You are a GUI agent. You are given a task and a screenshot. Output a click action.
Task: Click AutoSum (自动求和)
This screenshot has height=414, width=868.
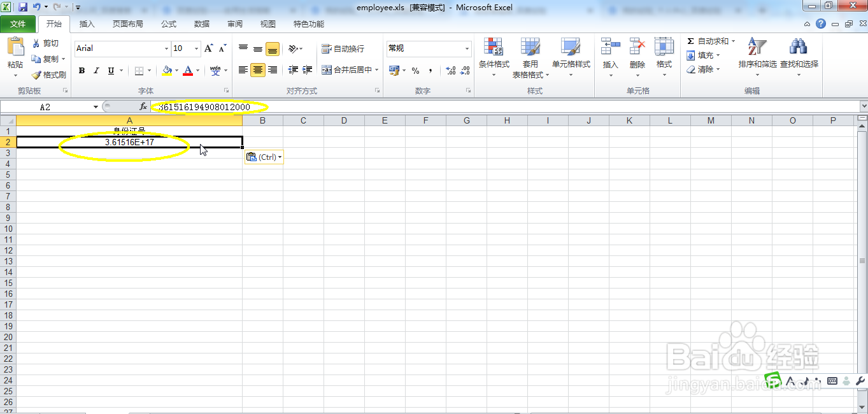pos(708,41)
